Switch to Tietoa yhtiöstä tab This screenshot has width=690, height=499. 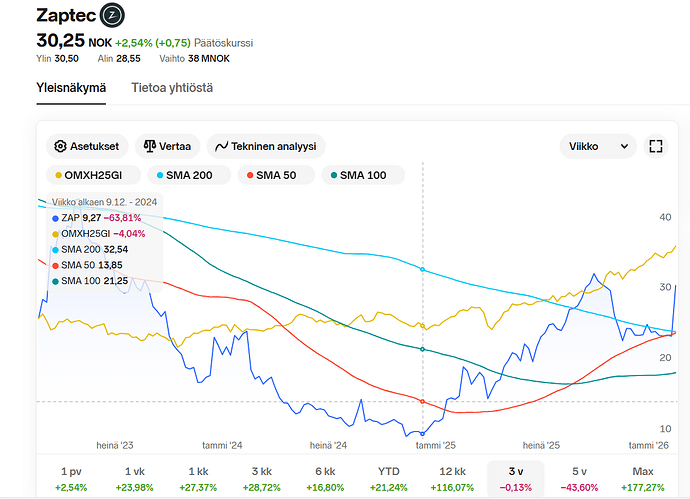[172, 88]
